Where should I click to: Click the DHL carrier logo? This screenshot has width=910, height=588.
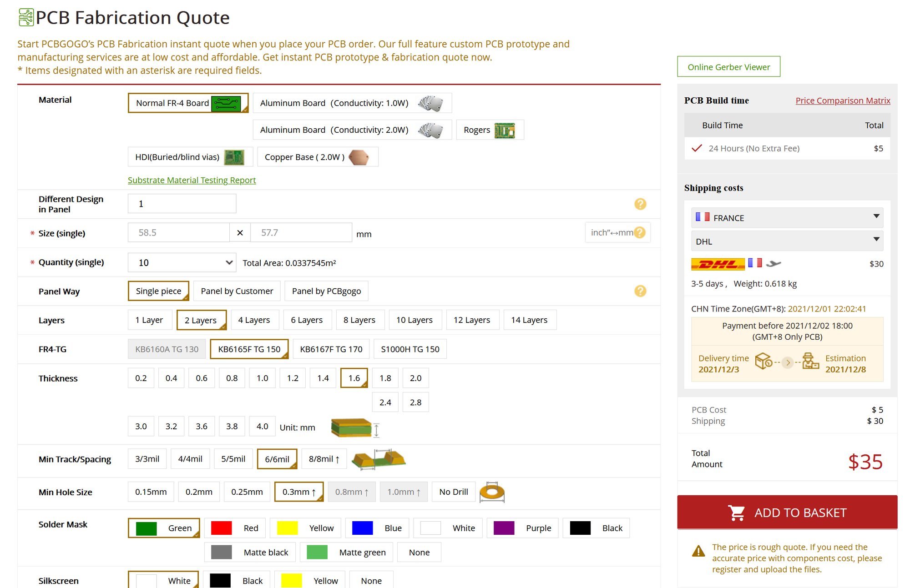click(718, 264)
